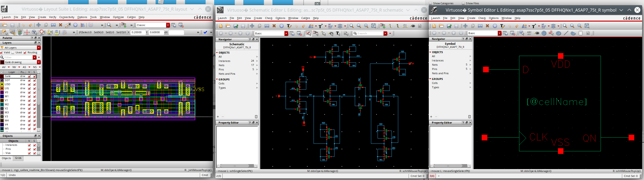Viewport: 644px width, 180px height.
Task: Toggle selectability checkbox for M1 layer
Action: 35,96
